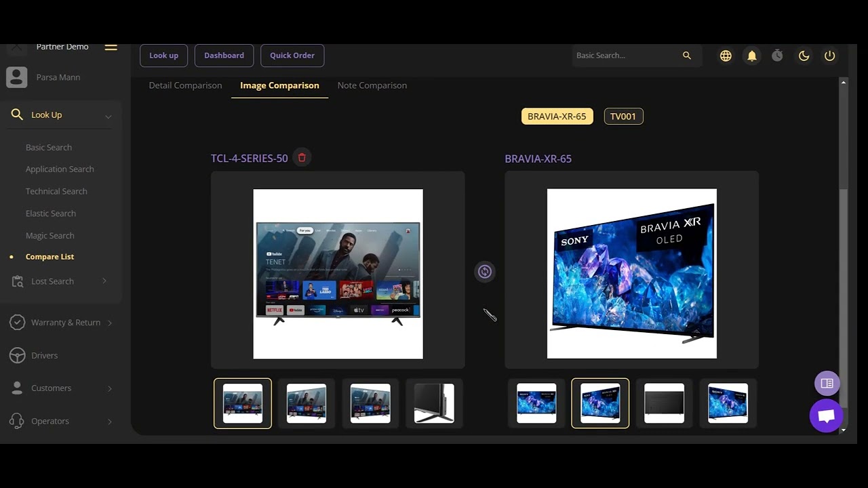
Task: Expand Warranty & Return submenu arrow
Action: tap(110, 323)
